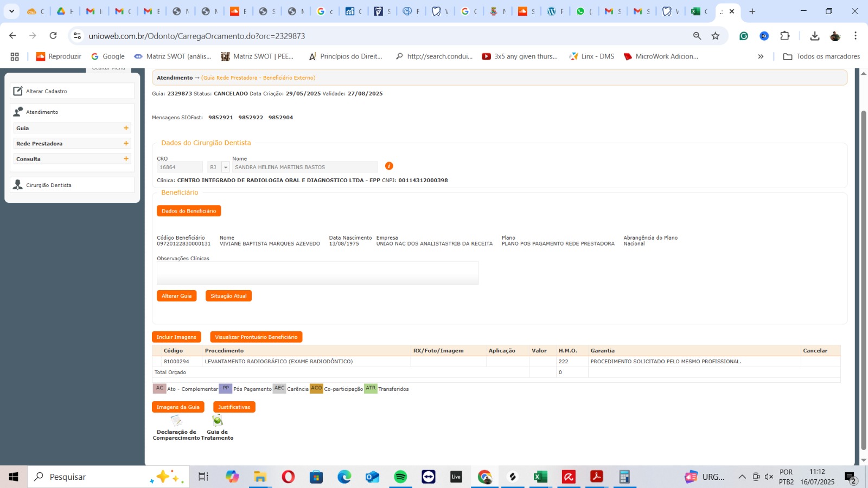Open the browser Extensions puzzle icon
Image resolution: width=868 pixels, height=488 pixels.
click(x=785, y=36)
